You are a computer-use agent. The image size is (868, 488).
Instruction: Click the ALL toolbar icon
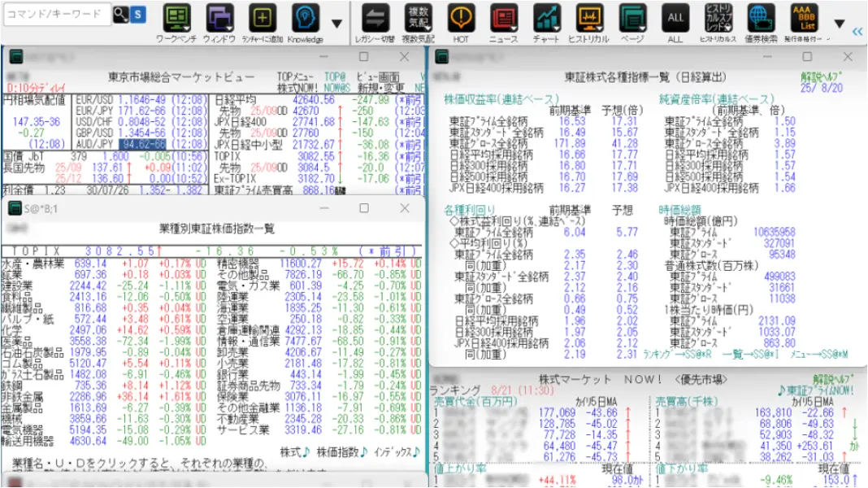(675, 18)
